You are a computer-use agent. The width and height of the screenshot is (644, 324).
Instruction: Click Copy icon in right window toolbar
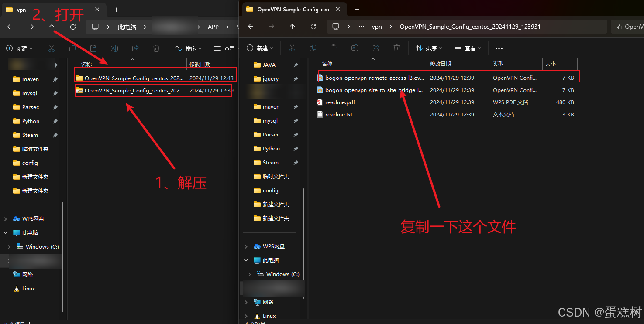click(x=313, y=48)
